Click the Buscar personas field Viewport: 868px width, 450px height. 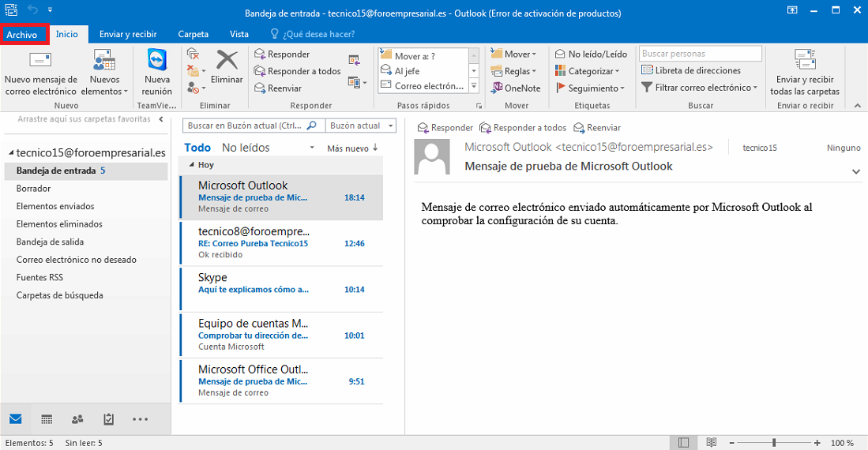tap(701, 54)
